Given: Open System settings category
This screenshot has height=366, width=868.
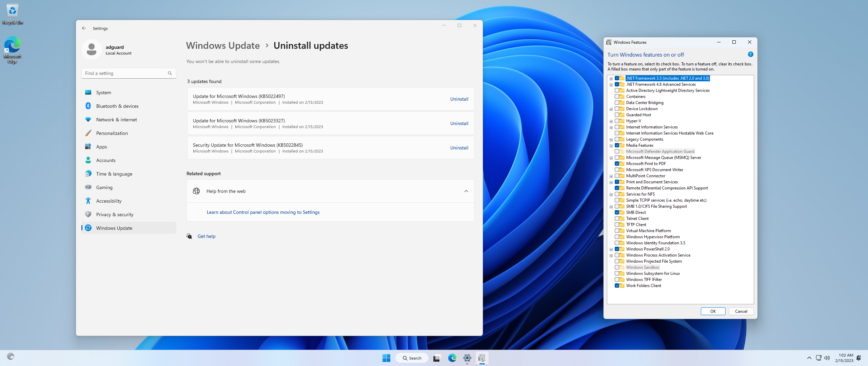Looking at the screenshot, I should coord(129,93).
